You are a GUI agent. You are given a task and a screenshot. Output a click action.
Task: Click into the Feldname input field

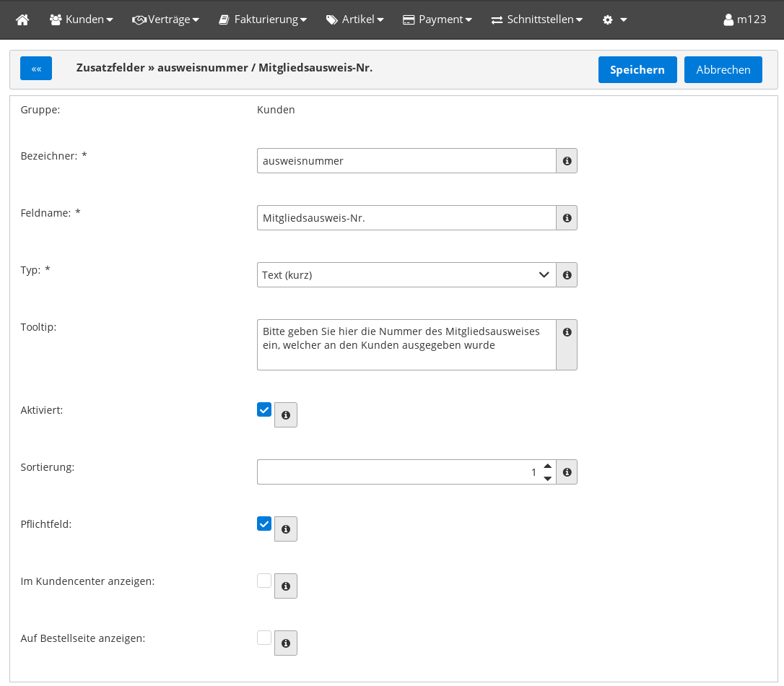406,218
